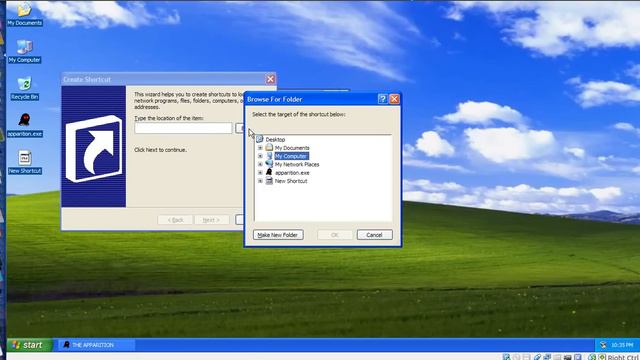The width and height of the screenshot is (640, 360).
Task: Click 'Select the target of the shortcut below:' text
Action: coord(299,115)
